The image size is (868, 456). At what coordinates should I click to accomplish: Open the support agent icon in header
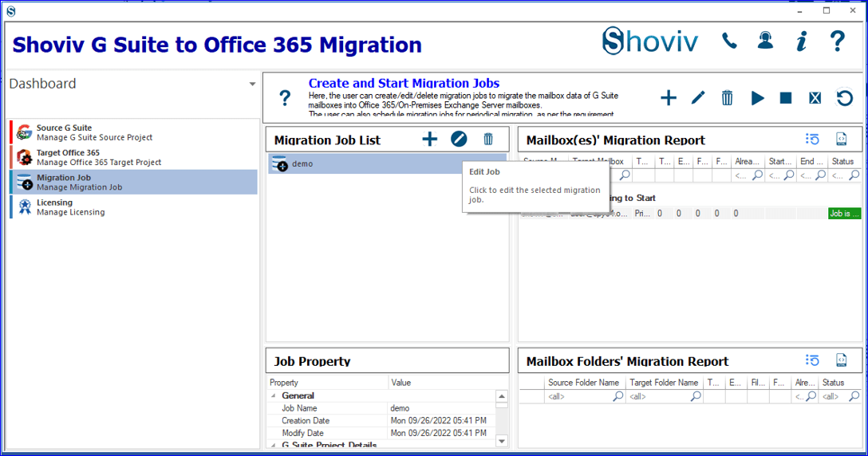766,41
